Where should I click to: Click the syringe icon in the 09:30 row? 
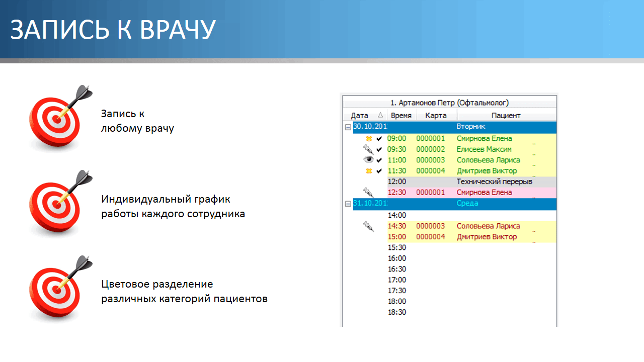coord(369,149)
